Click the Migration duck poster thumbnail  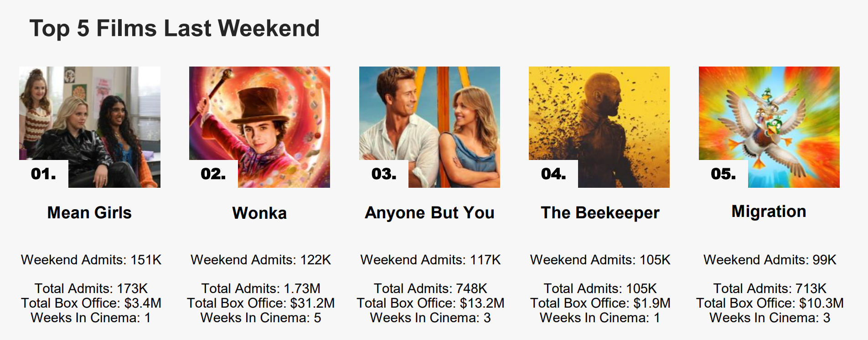[x=769, y=127]
